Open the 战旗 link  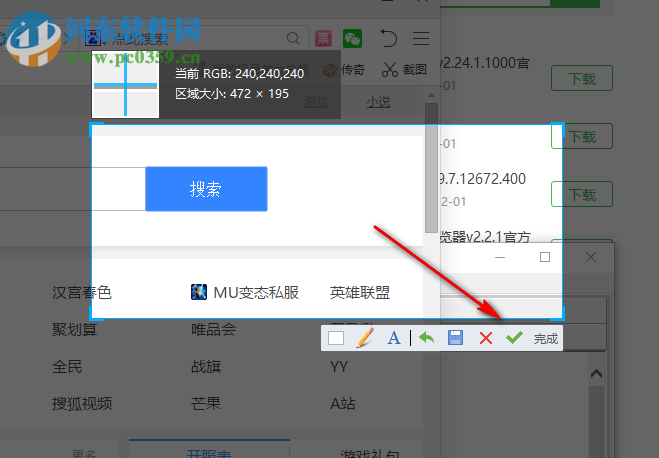coord(206,366)
